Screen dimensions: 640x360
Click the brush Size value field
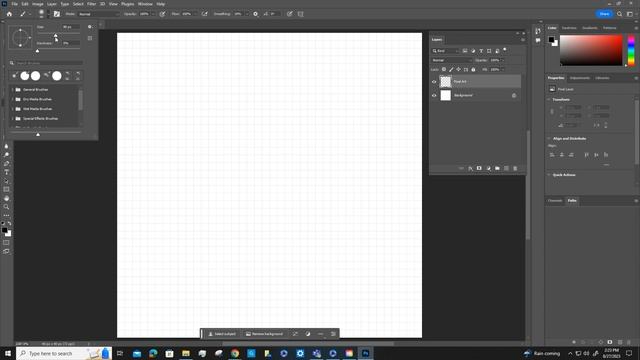pos(71,27)
